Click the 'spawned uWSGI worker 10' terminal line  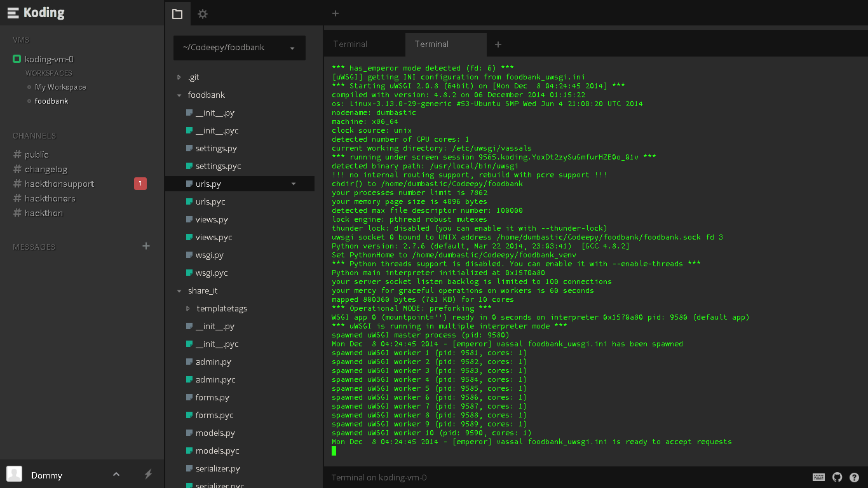point(431,433)
